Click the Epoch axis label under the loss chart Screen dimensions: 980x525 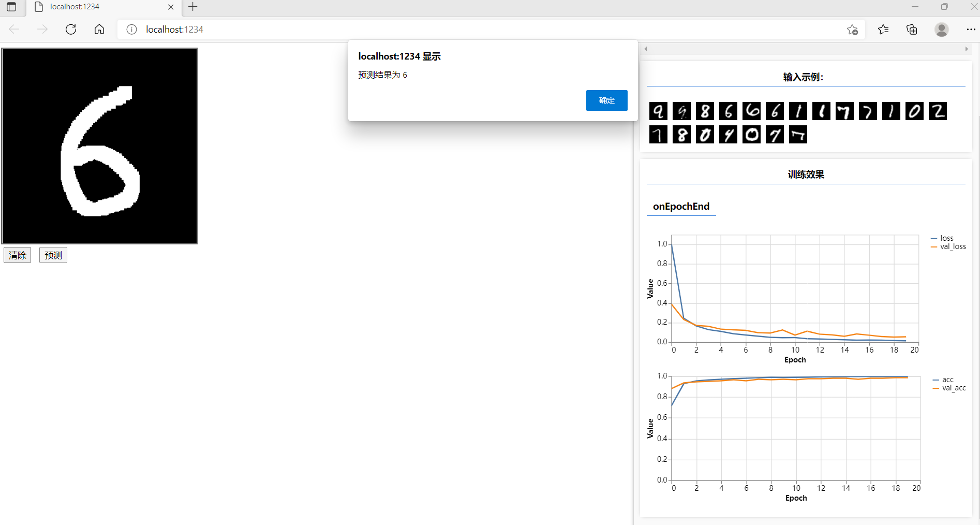pos(795,360)
